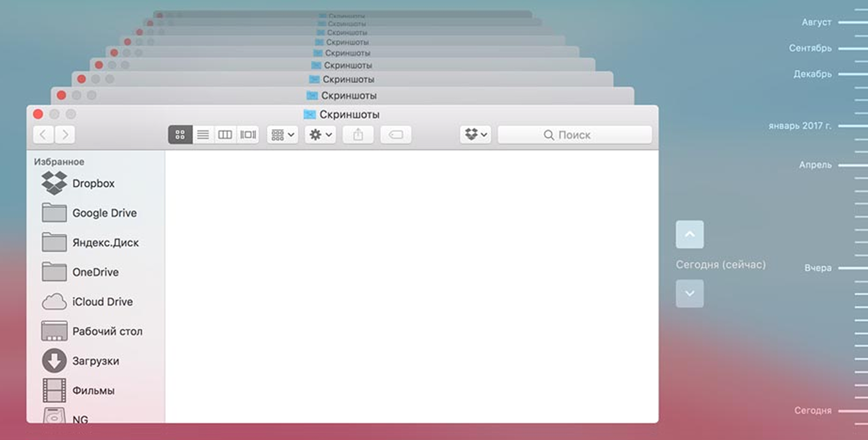The image size is (868, 440).
Task: Select Google Drive in Избранное
Action: (104, 213)
